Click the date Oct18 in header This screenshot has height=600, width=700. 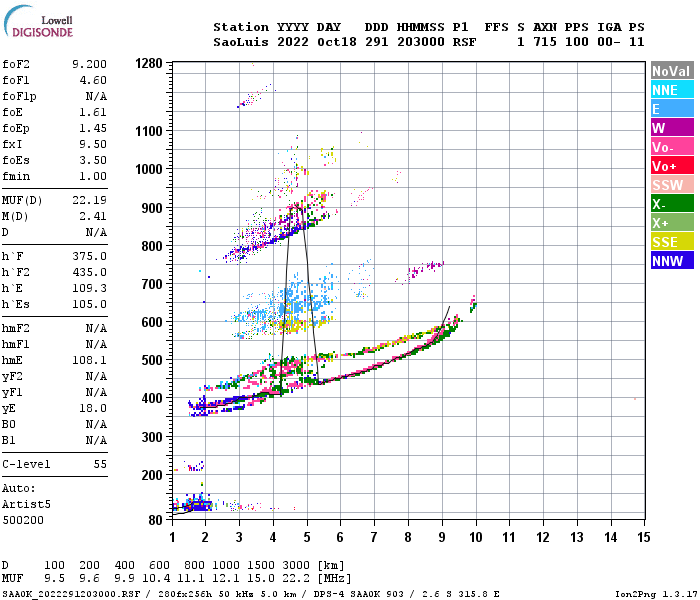pos(337,42)
